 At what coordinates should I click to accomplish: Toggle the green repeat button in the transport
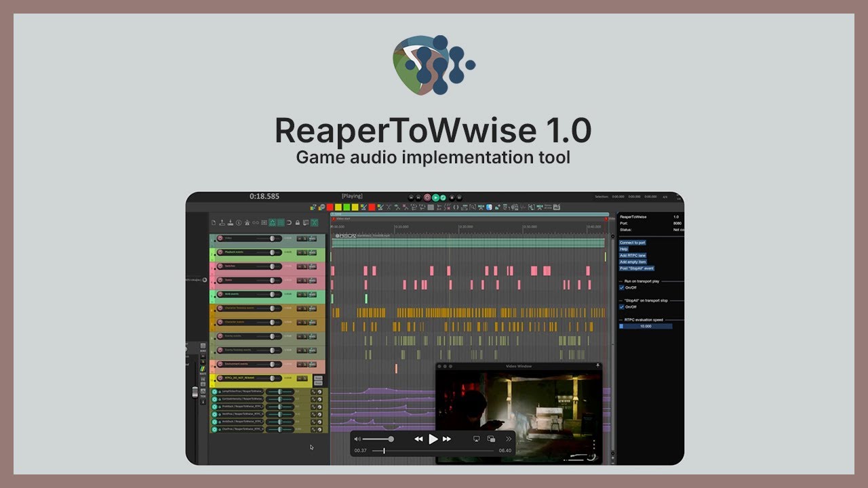tap(443, 197)
